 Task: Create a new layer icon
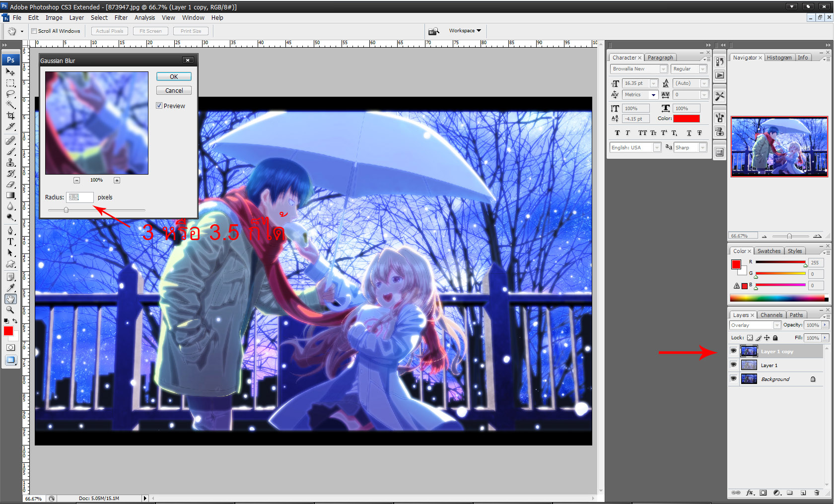point(803,493)
